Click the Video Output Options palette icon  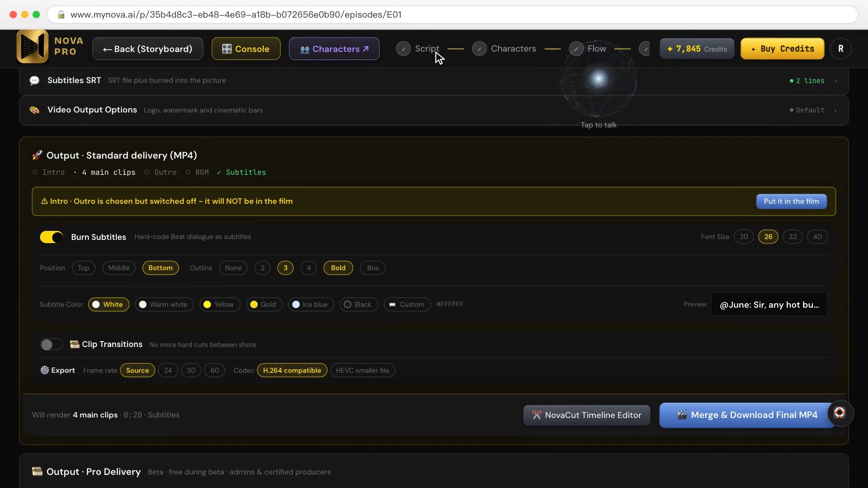pos(34,110)
